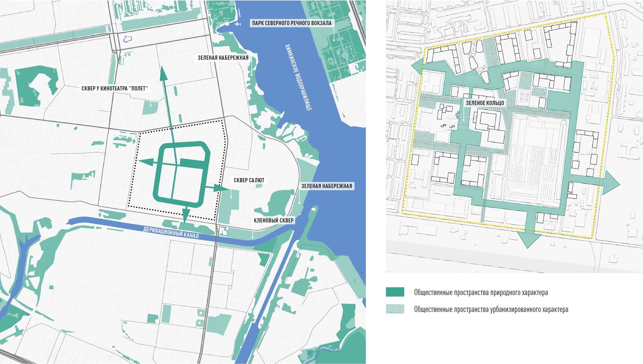The height and width of the screenshot is (364, 643).
Task: Click the large left-pointing arrow on the detail plan
Action: 418,66
